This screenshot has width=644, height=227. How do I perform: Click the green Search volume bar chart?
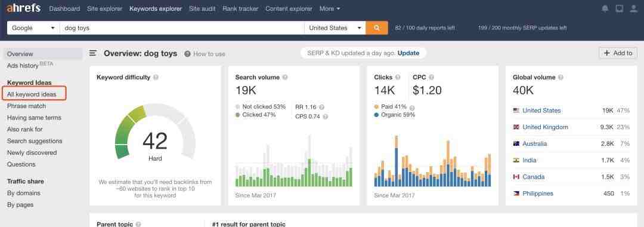293,160
